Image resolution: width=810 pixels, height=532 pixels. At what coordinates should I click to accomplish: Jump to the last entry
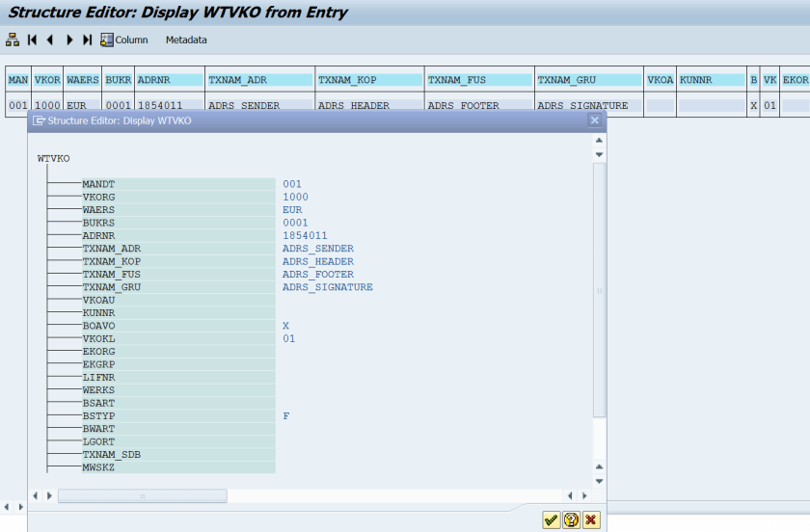87,40
